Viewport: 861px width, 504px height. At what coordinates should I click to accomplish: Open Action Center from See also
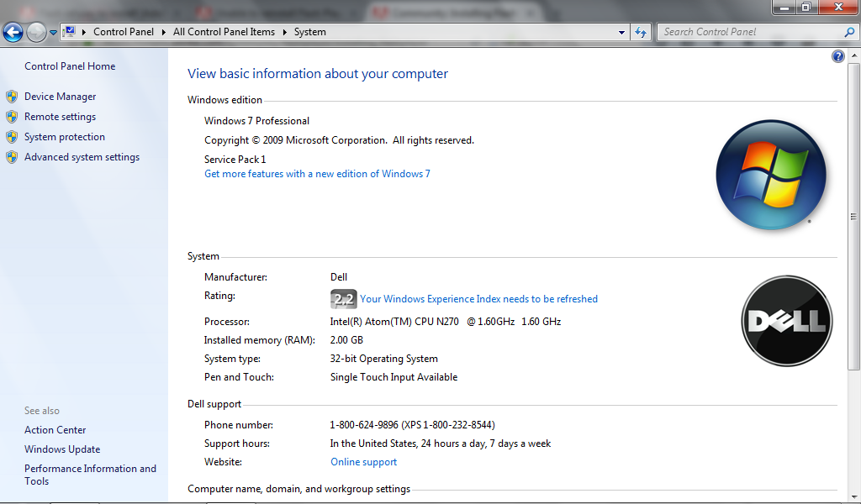tap(55, 431)
